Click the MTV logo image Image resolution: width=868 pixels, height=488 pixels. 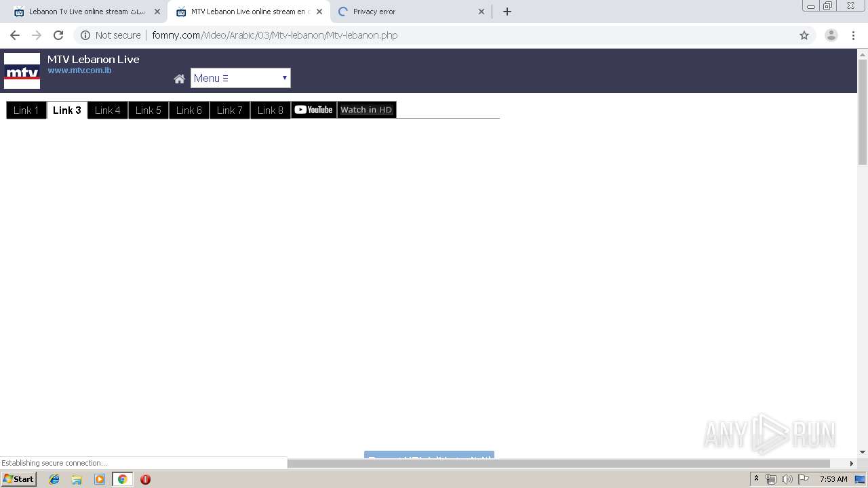coord(22,70)
